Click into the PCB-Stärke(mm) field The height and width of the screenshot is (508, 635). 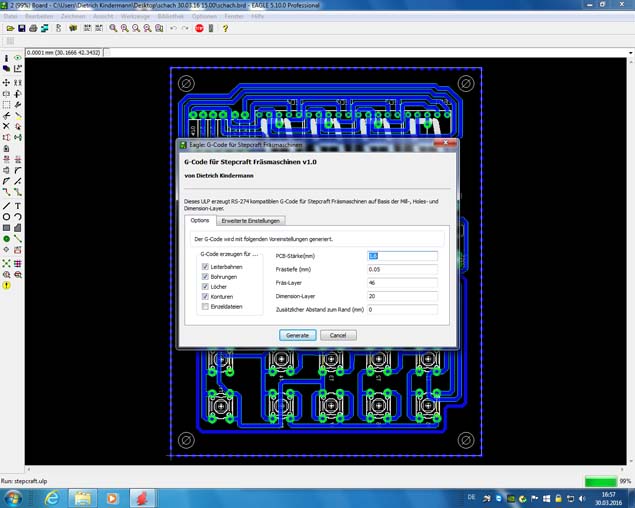402,256
